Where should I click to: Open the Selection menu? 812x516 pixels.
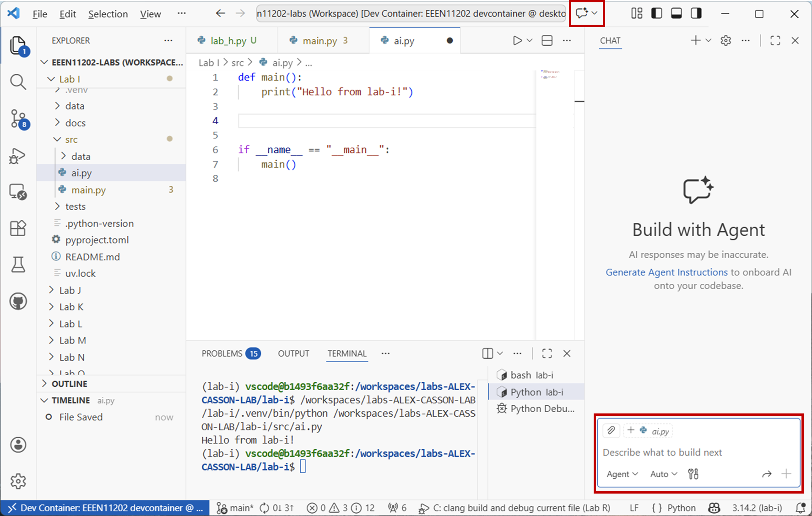coord(108,14)
